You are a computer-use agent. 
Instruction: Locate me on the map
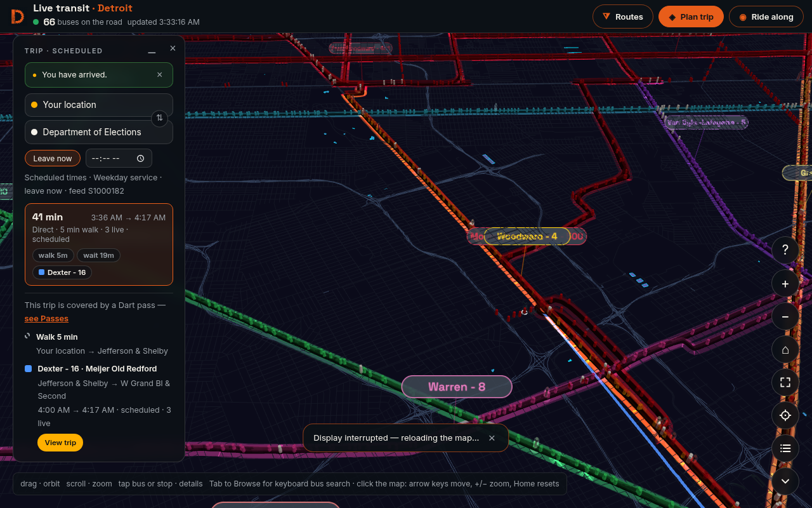[785, 415]
